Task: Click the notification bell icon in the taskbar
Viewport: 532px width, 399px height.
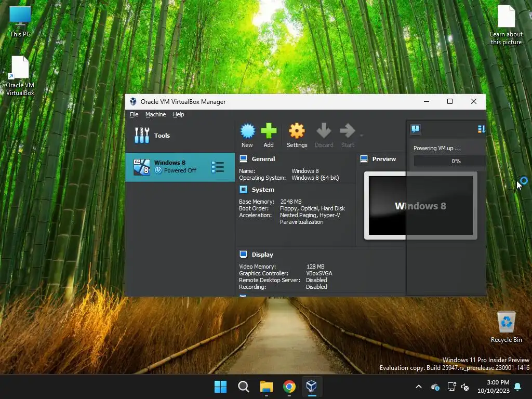Action: [518, 387]
